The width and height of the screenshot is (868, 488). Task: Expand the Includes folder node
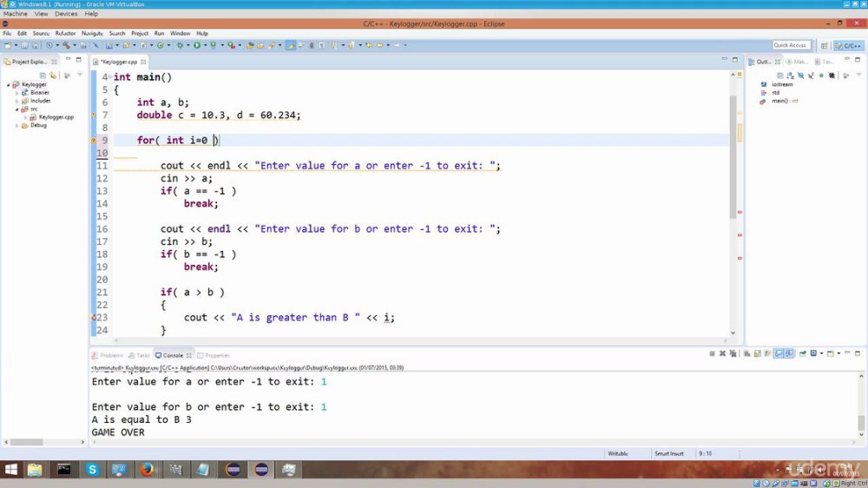pos(17,101)
